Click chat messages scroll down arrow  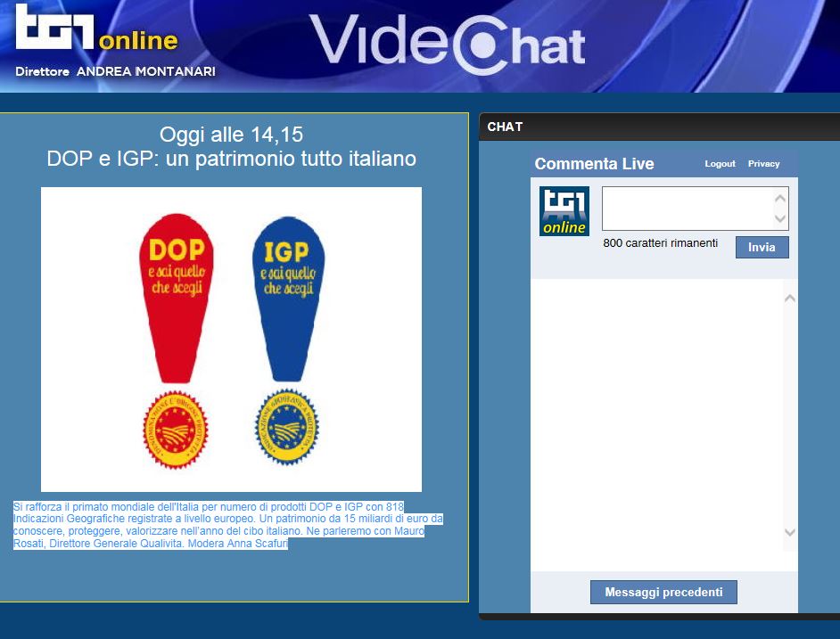(790, 532)
